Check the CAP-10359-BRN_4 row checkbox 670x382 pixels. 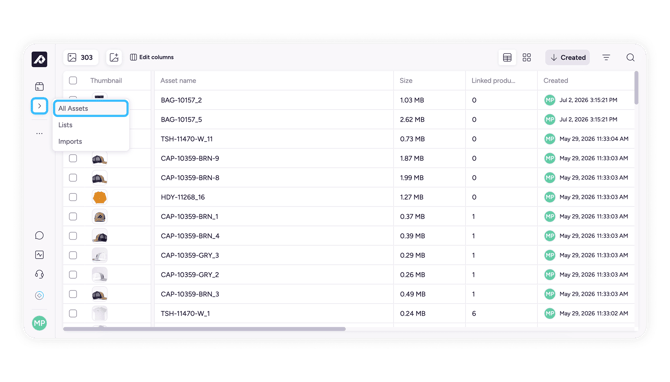[x=73, y=236]
